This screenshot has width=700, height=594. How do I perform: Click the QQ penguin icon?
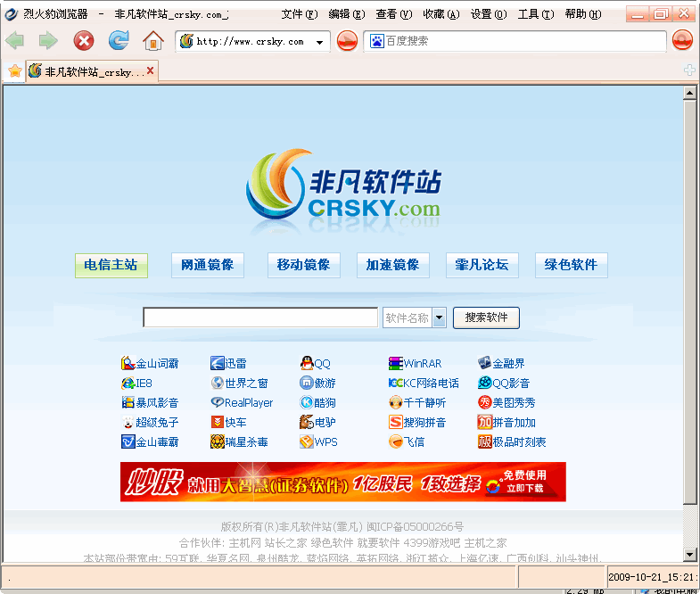coord(306,363)
